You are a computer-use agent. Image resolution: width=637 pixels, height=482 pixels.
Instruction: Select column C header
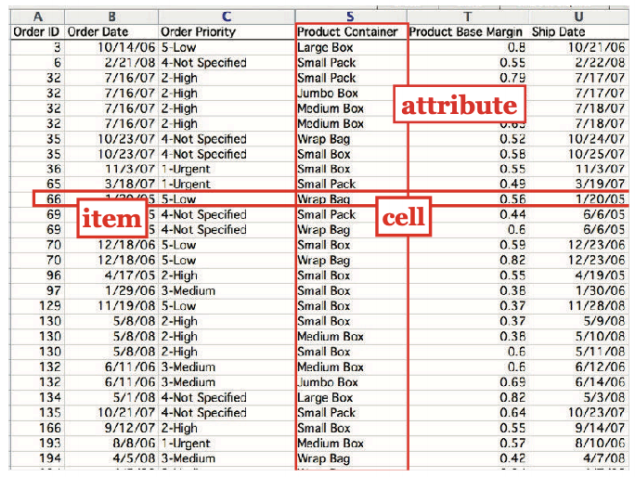[226, 17]
